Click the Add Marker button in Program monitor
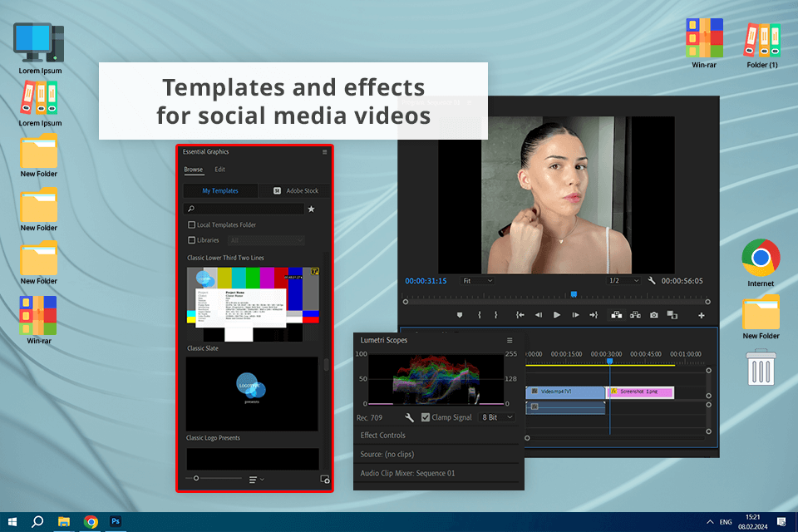798x532 pixels. pyautogui.click(x=460, y=315)
